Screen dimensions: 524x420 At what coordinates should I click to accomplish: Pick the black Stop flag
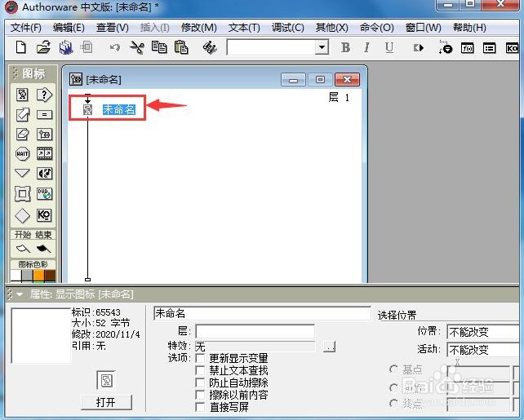click(43, 249)
